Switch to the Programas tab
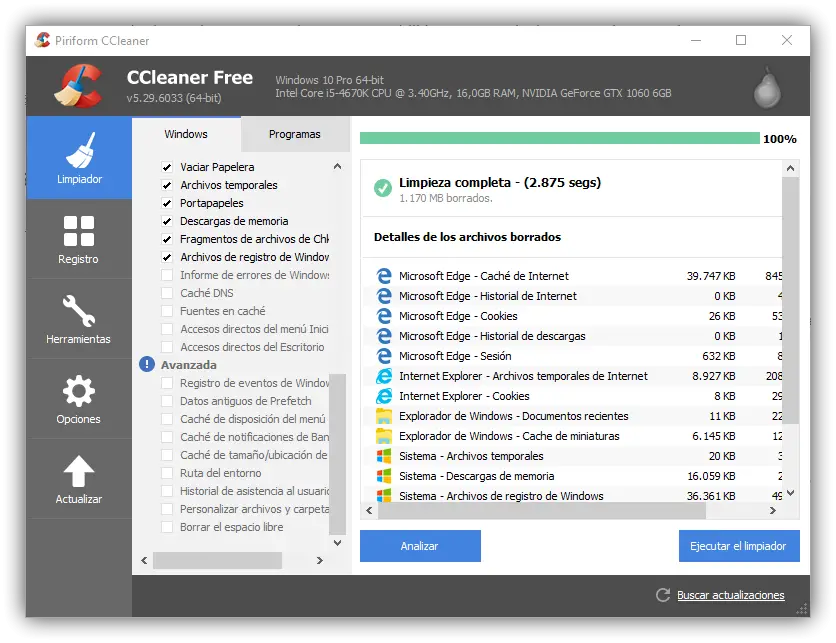Viewport: 836px width, 643px height. [x=295, y=134]
